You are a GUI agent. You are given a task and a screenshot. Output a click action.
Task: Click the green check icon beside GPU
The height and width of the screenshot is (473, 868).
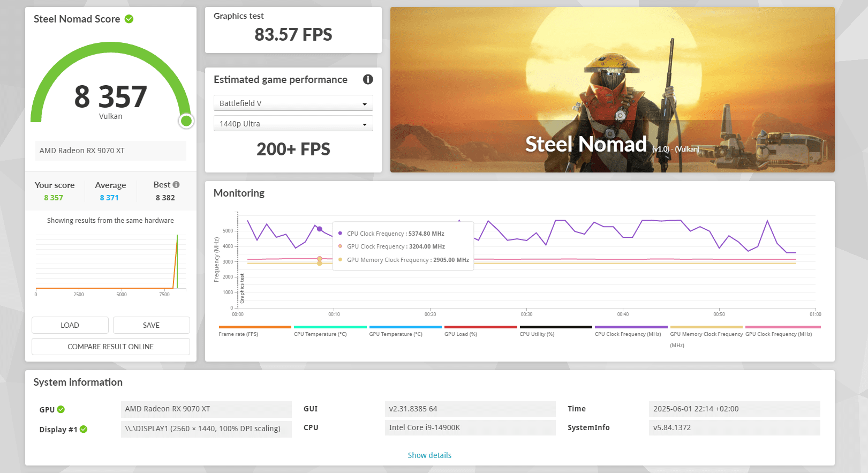(61, 409)
